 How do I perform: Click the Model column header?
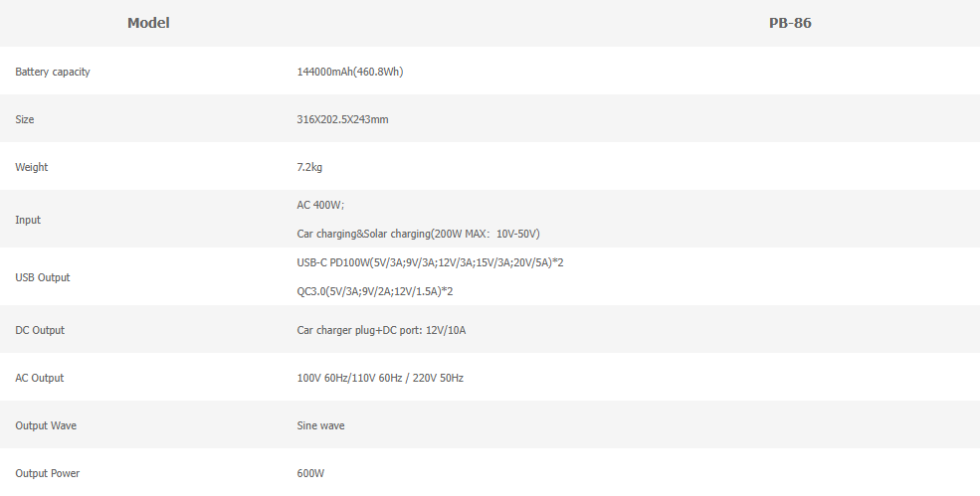[x=148, y=23]
